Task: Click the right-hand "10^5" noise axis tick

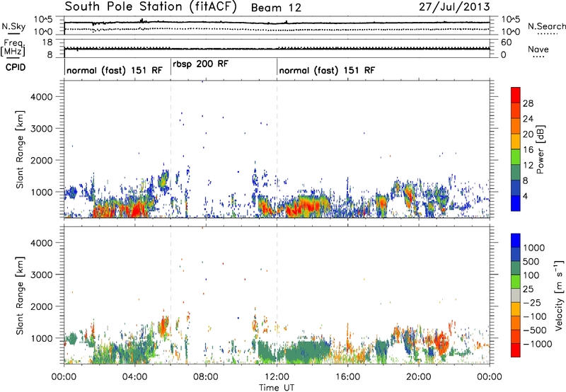Action: tap(510, 20)
